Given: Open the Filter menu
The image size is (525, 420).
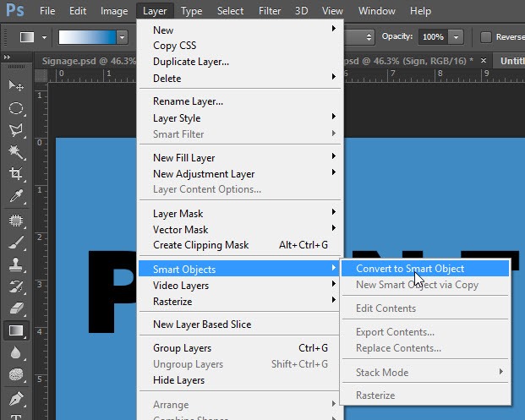Looking at the screenshot, I should (270, 11).
